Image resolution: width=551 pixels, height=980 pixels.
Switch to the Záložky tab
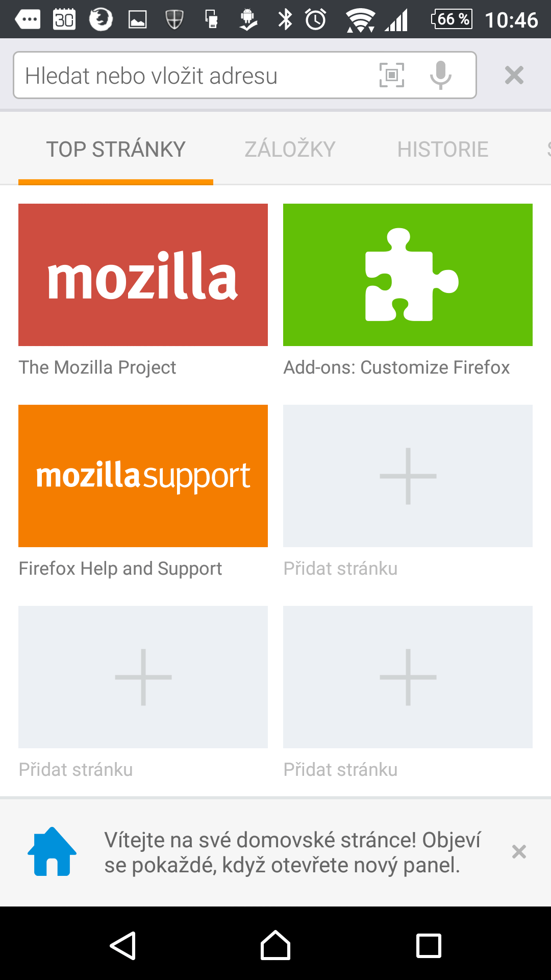click(x=290, y=150)
